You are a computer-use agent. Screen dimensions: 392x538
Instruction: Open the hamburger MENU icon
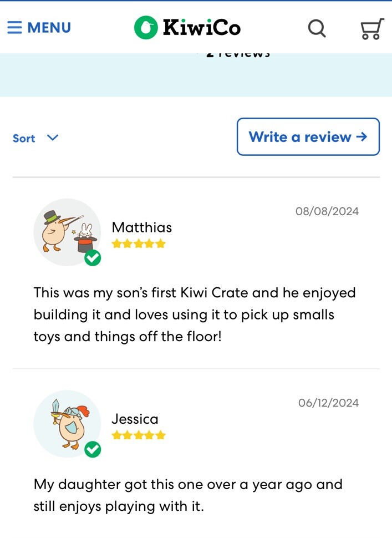coord(14,27)
